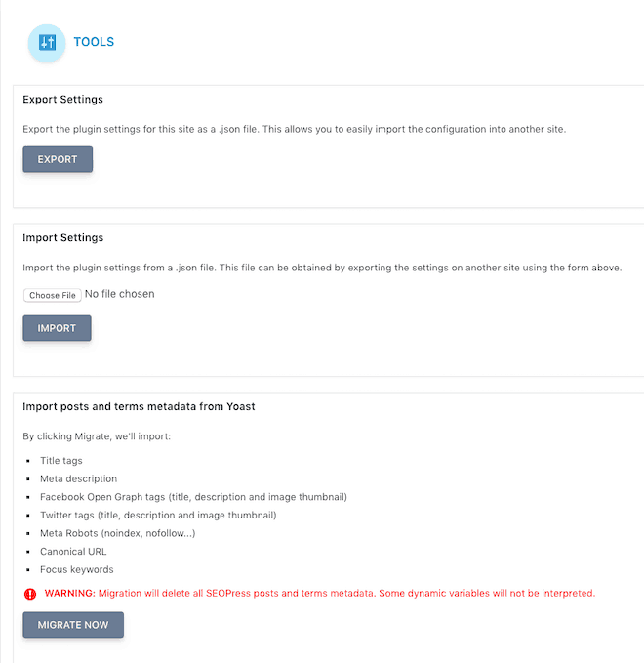Click the Twitter tags list item
Viewport: 644px width, 663px height.
click(x=158, y=515)
